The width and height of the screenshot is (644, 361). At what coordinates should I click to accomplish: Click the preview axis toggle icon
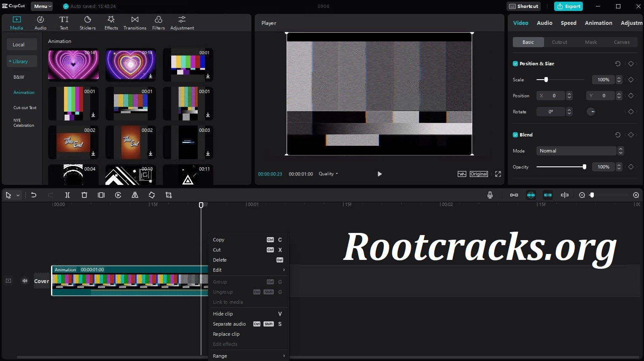[x=565, y=195]
